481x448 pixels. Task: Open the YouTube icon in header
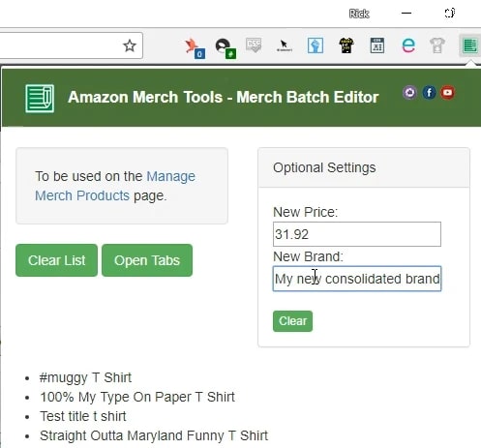coord(447,93)
